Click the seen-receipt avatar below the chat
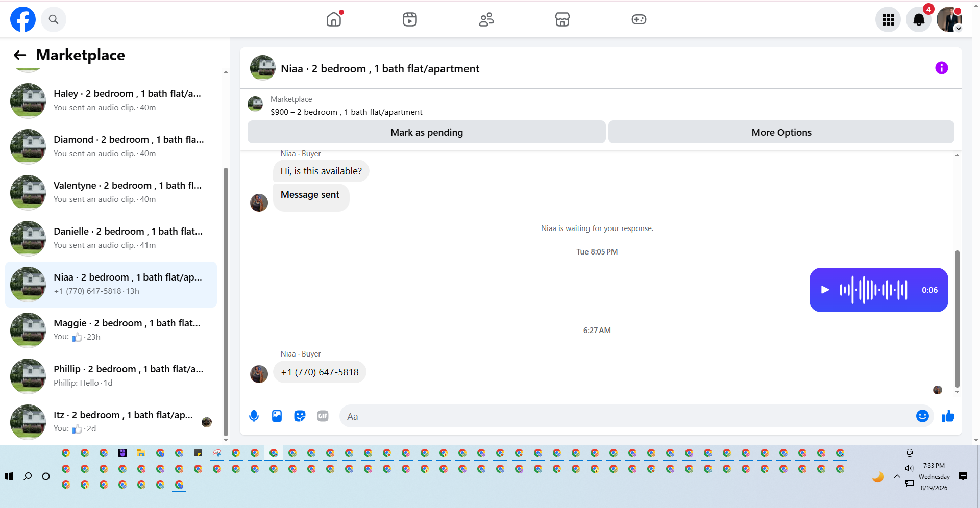 point(938,390)
